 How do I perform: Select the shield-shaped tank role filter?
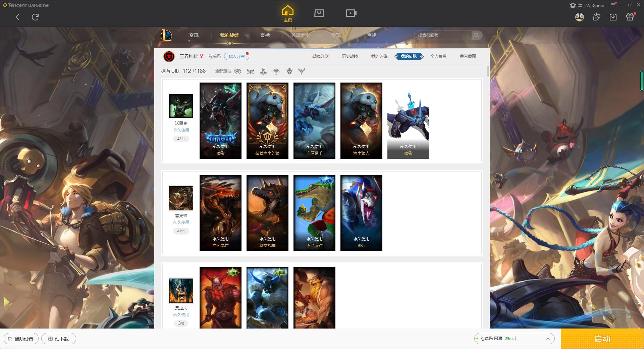click(x=289, y=71)
